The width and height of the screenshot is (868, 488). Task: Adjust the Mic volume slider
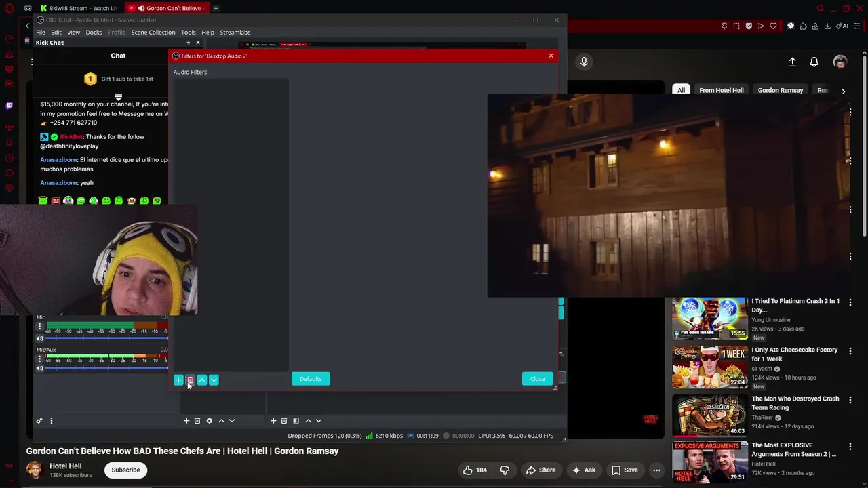click(x=106, y=338)
